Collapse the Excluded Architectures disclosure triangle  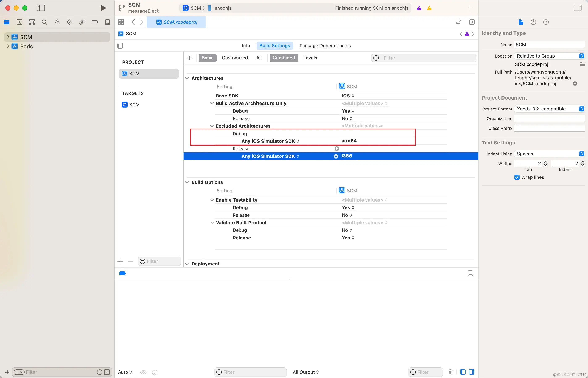[212, 126]
